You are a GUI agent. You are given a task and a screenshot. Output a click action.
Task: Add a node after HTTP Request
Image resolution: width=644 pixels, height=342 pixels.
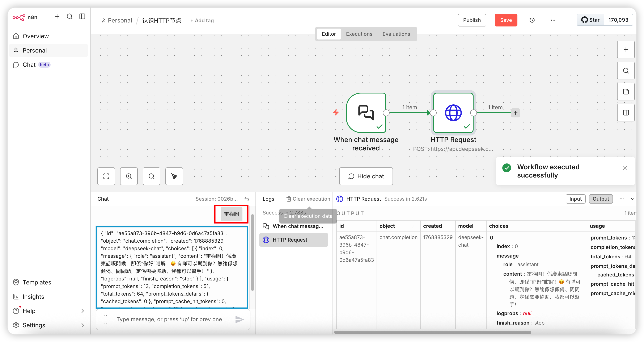click(x=516, y=113)
